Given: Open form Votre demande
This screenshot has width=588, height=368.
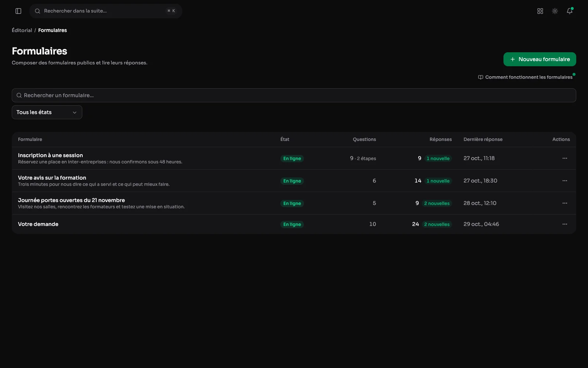Looking at the screenshot, I should click(x=38, y=224).
